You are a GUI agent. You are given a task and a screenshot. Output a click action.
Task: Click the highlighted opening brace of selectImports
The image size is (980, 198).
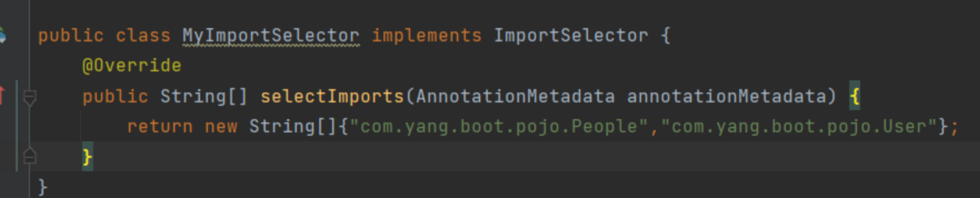[854, 96]
